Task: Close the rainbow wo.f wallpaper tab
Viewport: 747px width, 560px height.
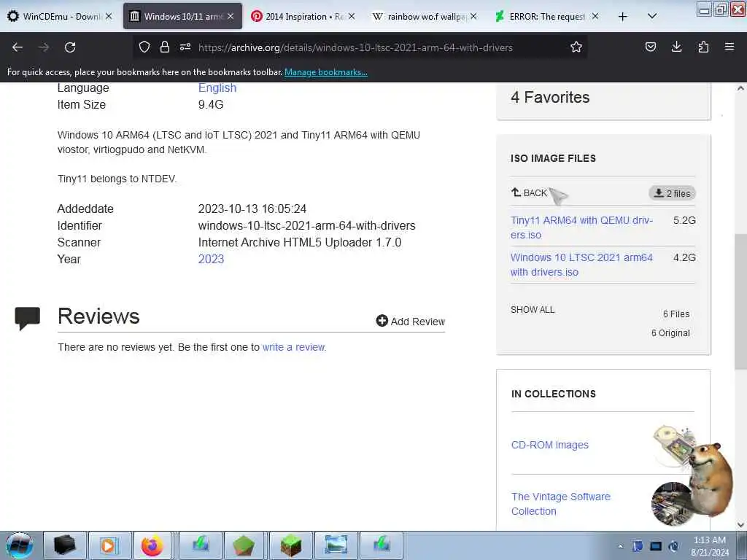Action: pyautogui.click(x=473, y=16)
